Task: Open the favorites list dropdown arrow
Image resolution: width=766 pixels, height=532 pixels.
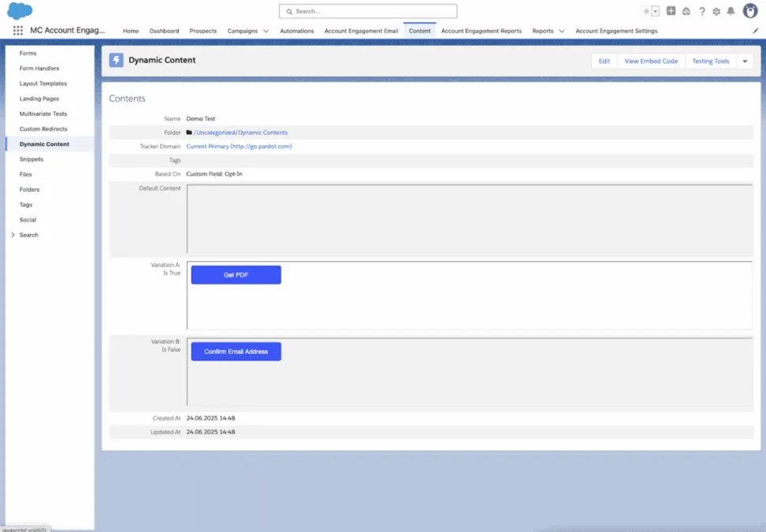Action: 656,11
